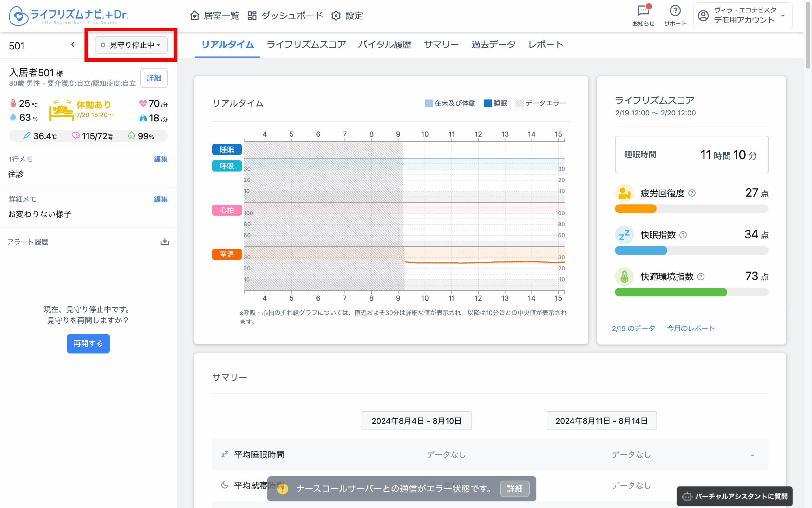Click the warning icon in error banner
Viewport: 812px width, 508px height.
(283, 489)
